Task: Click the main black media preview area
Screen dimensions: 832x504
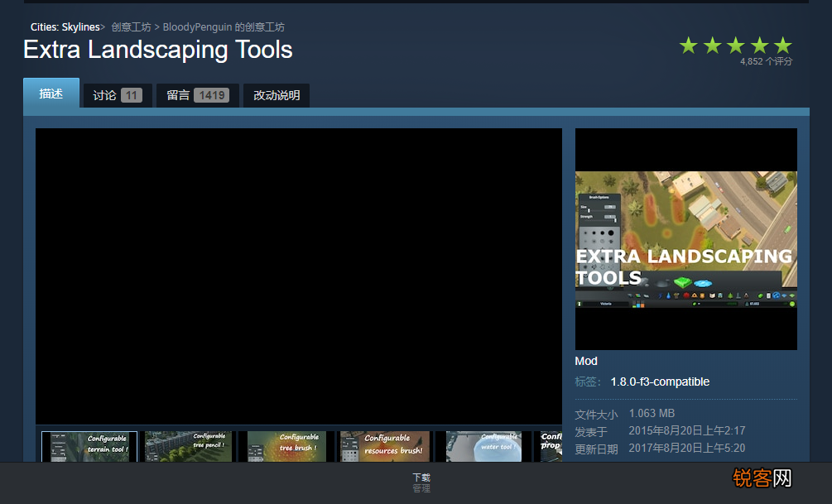Action: tap(299, 276)
